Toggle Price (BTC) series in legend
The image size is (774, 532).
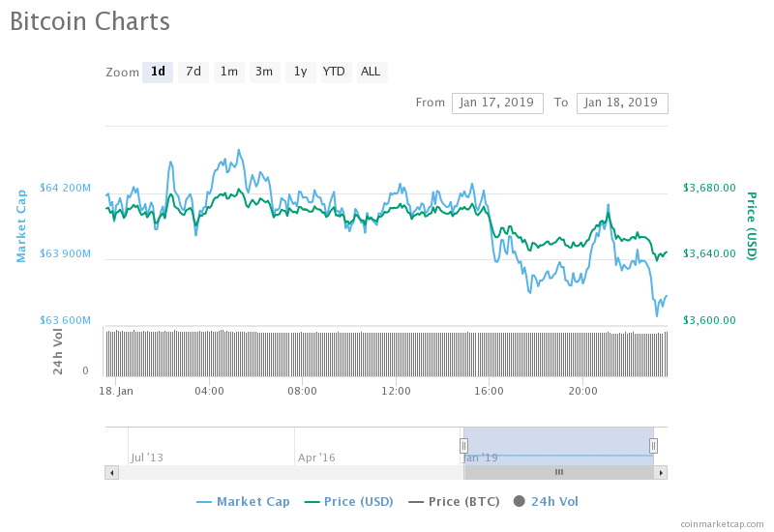pyautogui.click(x=457, y=501)
